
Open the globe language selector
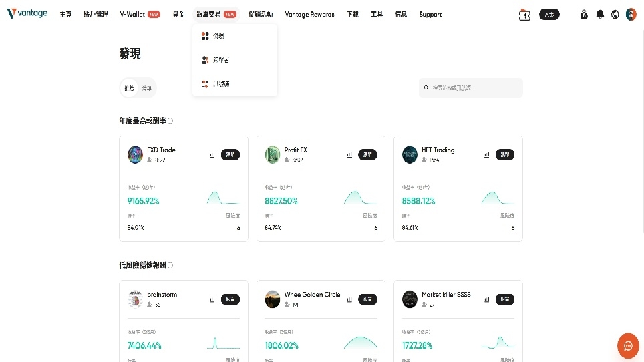click(x=615, y=15)
